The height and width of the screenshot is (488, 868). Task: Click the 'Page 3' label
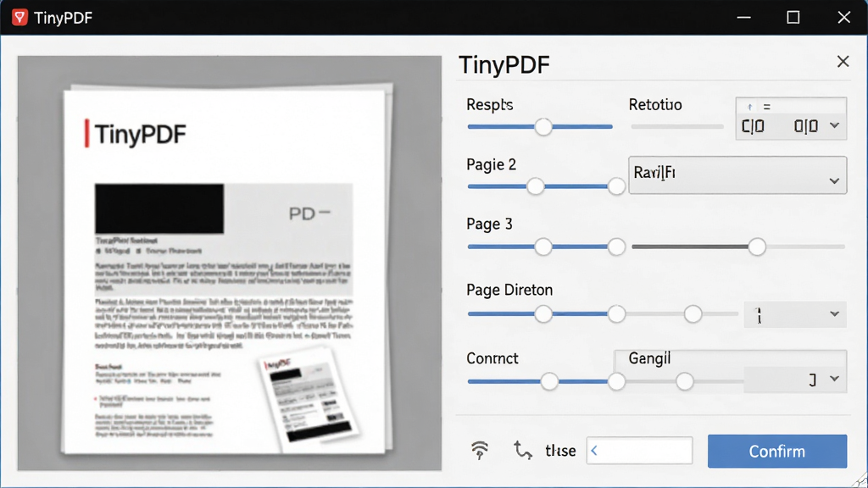pyautogui.click(x=489, y=224)
